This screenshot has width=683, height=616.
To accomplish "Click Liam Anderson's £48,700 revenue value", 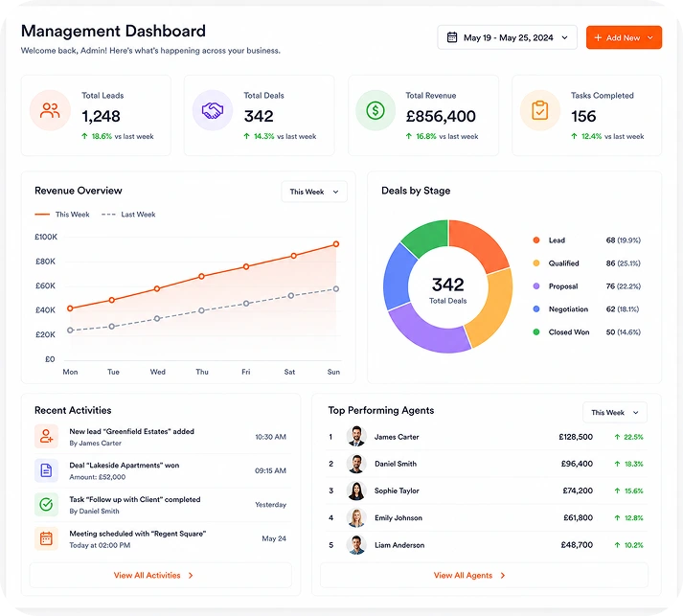I will pyautogui.click(x=577, y=545).
